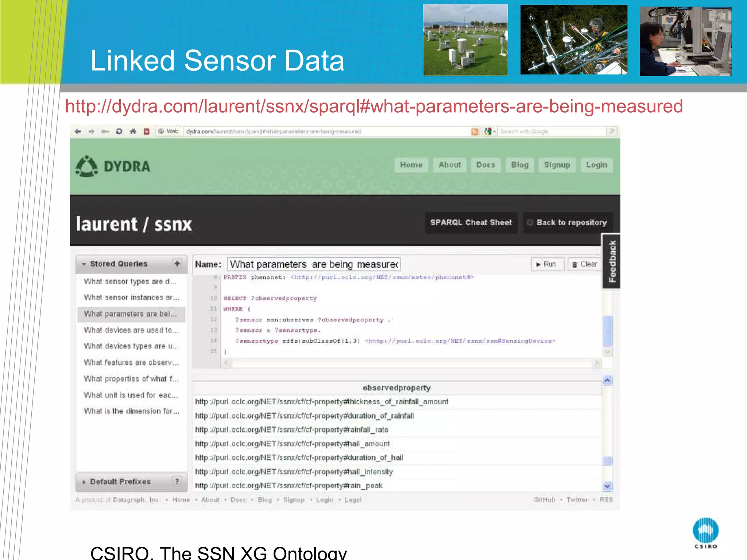
Task: Click the thickness_of_rainfall_amount result row
Action: (x=396, y=402)
